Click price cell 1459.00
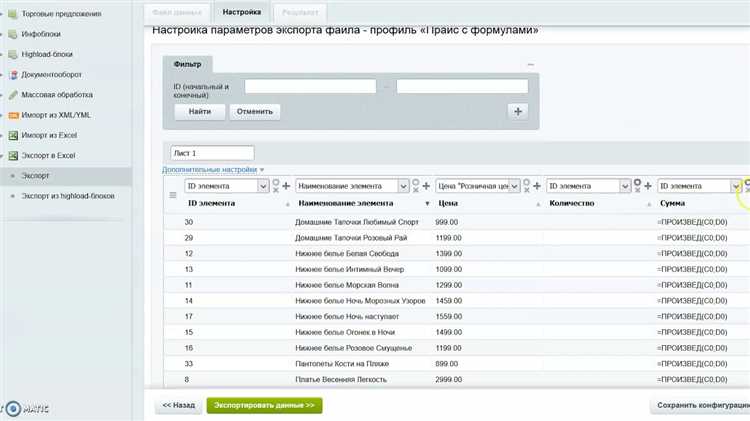 tap(448, 301)
